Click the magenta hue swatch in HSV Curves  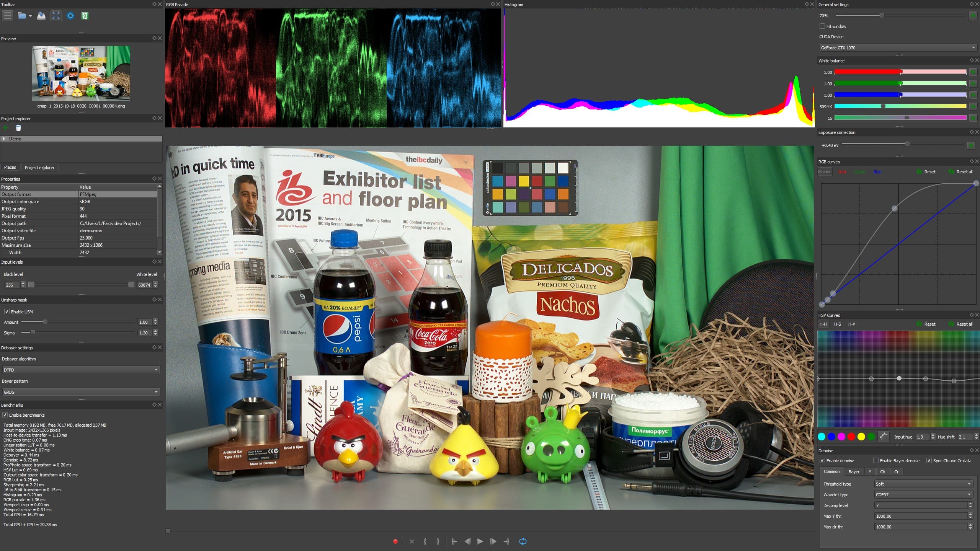click(x=841, y=437)
